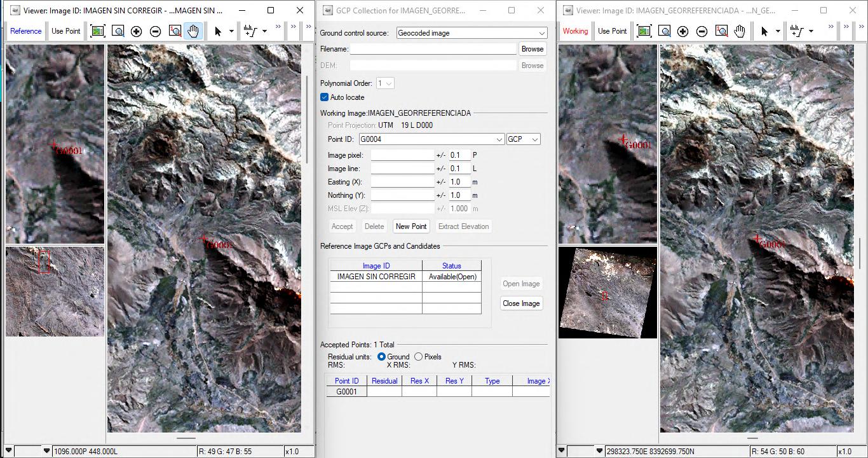Click zoom in on the Working viewer
868x458 pixels.
tap(683, 31)
